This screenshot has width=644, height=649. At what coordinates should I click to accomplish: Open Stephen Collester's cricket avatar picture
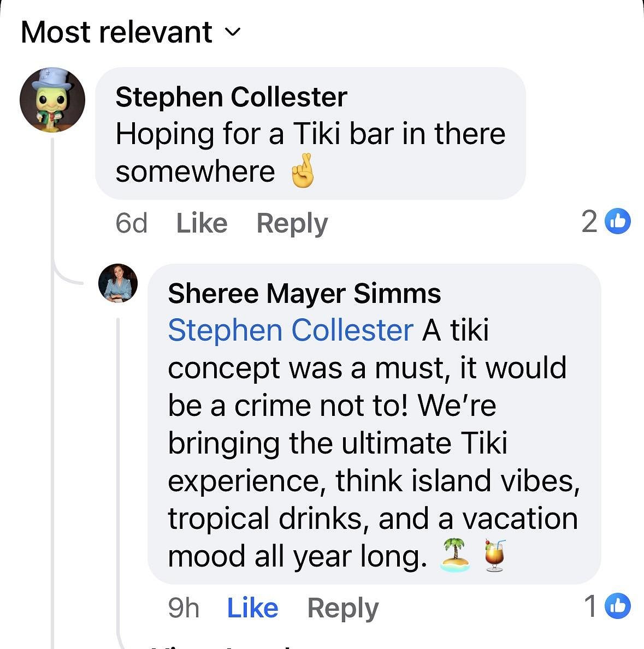[52, 100]
